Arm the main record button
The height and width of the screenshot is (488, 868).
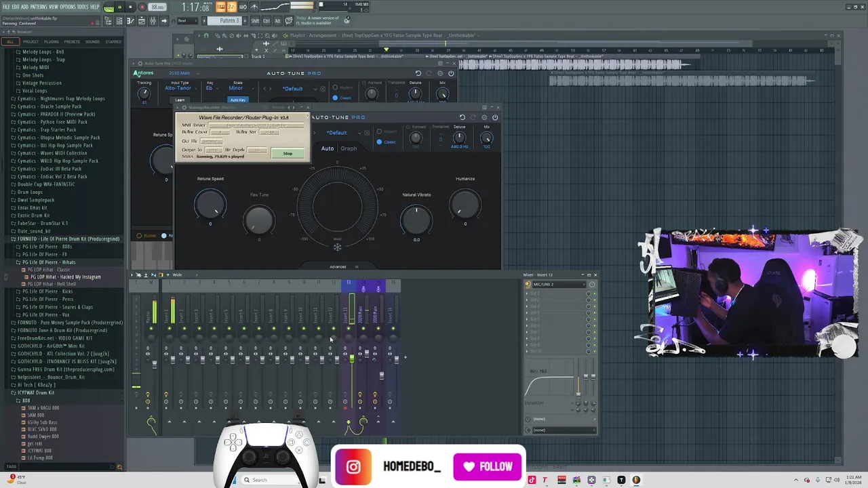click(x=142, y=7)
